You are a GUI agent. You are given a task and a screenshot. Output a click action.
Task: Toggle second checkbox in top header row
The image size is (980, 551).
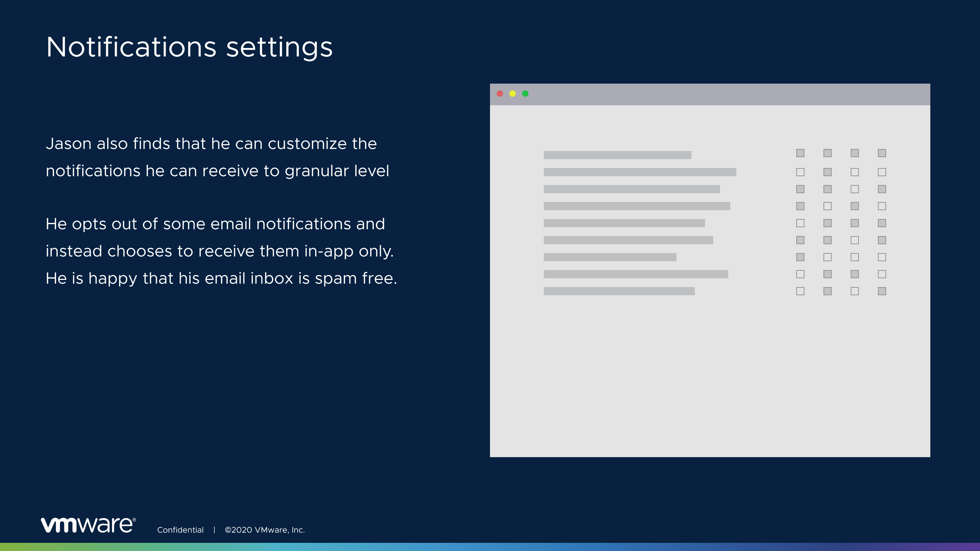tap(828, 153)
